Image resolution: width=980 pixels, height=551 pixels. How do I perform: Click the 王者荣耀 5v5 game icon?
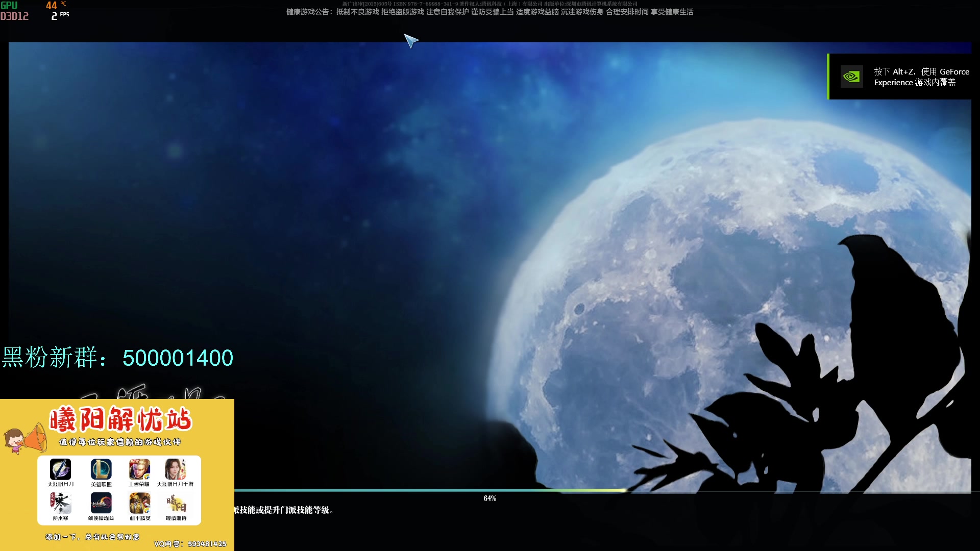(x=139, y=469)
